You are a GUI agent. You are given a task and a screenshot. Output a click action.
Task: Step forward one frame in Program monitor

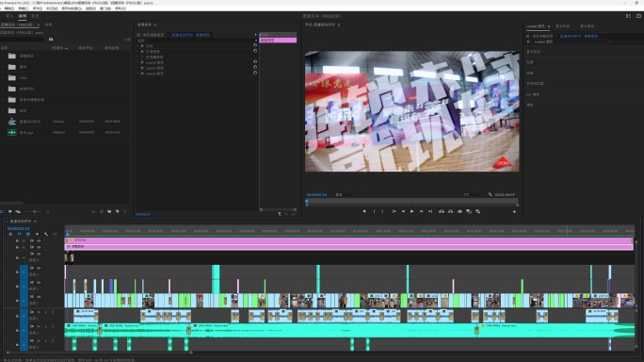pyautogui.click(x=422, y=211)
